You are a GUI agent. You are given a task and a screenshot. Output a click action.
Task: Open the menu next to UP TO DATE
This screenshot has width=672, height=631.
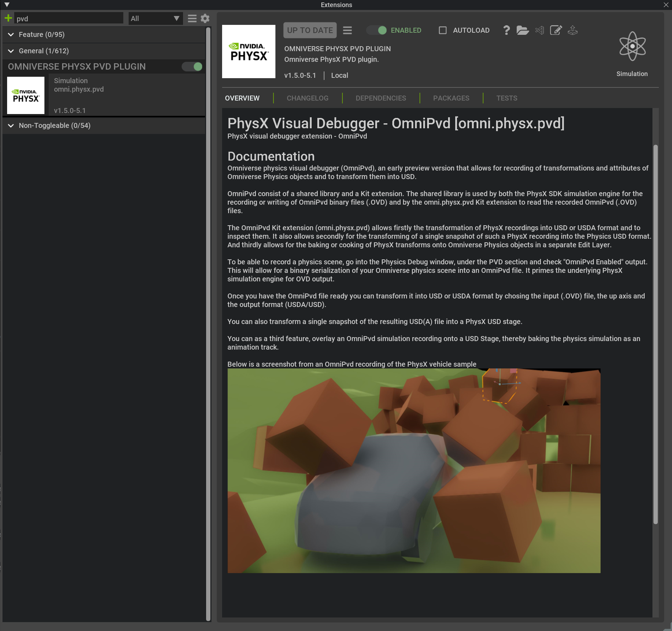click(x=347, y=30)
